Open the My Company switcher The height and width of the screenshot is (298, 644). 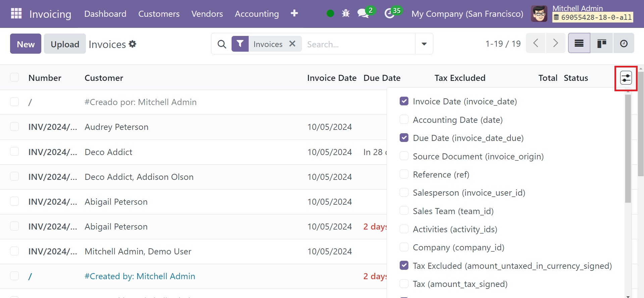coord(467,14)
